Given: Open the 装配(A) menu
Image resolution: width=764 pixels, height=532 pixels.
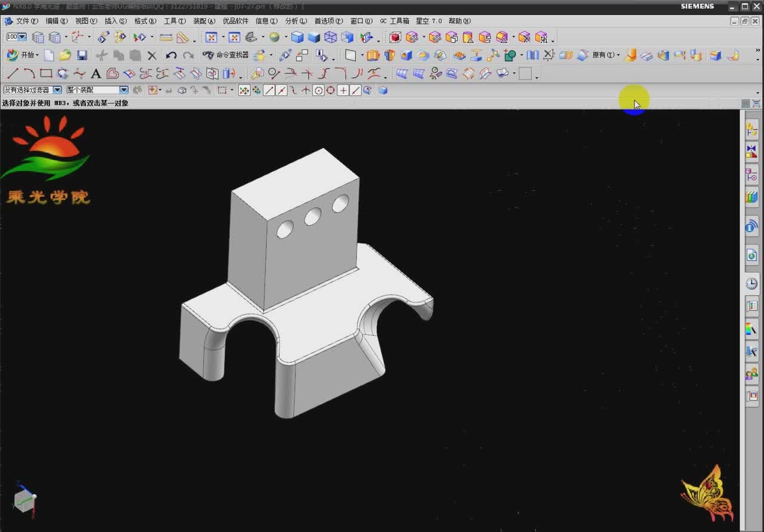Looking at the screenshot, I should 204,21.
